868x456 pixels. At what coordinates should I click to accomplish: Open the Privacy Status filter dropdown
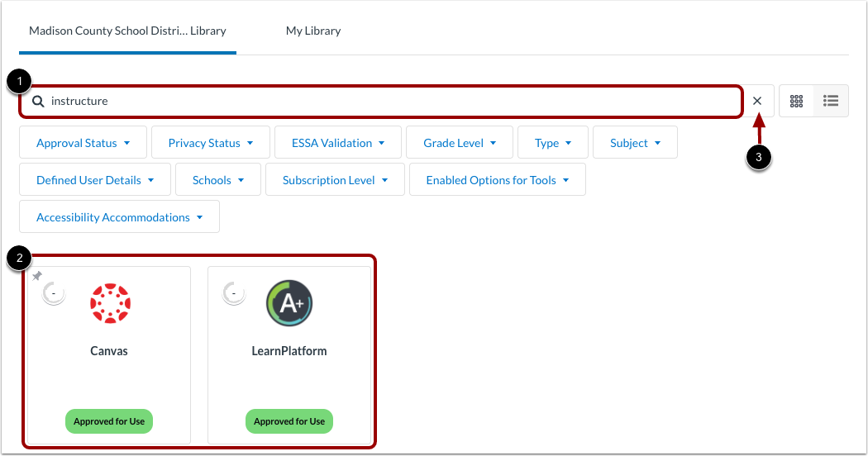tap(210, 143)
